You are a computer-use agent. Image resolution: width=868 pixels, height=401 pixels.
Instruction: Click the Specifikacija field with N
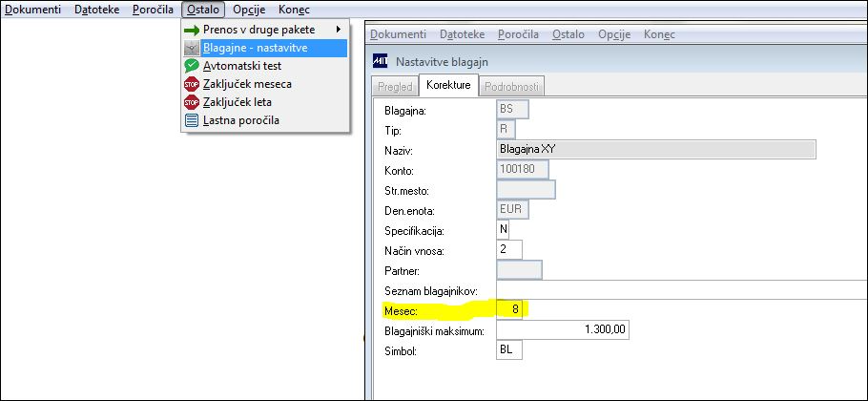point(503,229)
